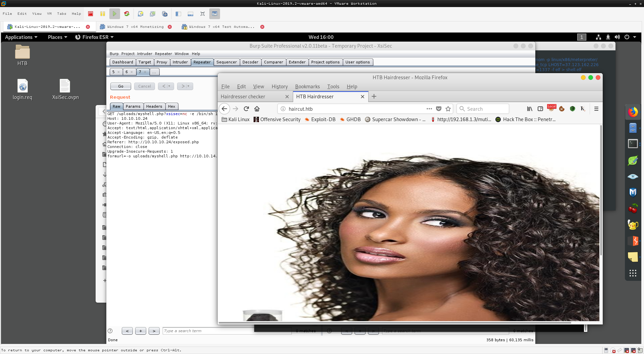Open the proxy extension showing Local badge

tap(551, 108)
